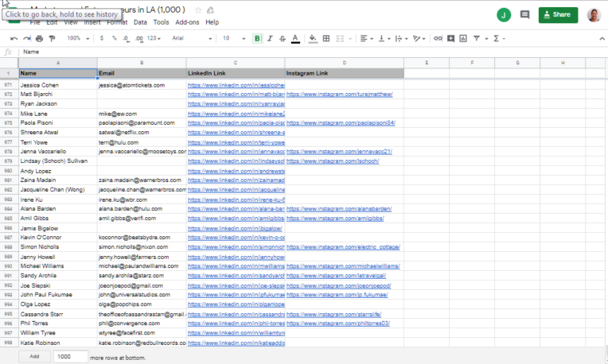
Task: Format as percent
Action: [x=114, y=38]
